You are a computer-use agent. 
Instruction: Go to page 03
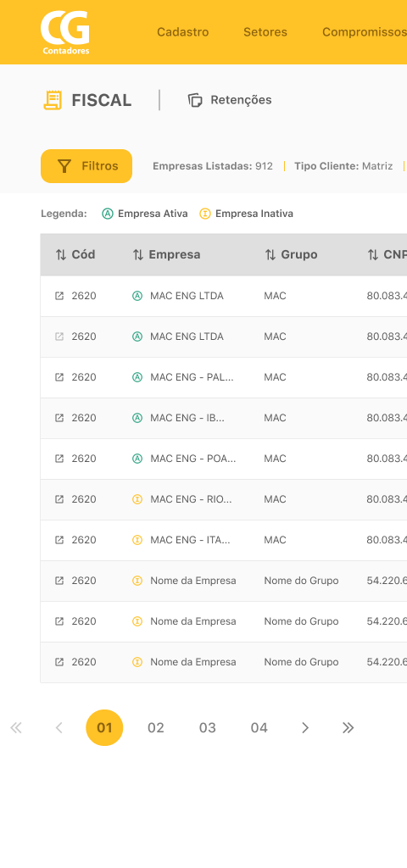(208, 728)
